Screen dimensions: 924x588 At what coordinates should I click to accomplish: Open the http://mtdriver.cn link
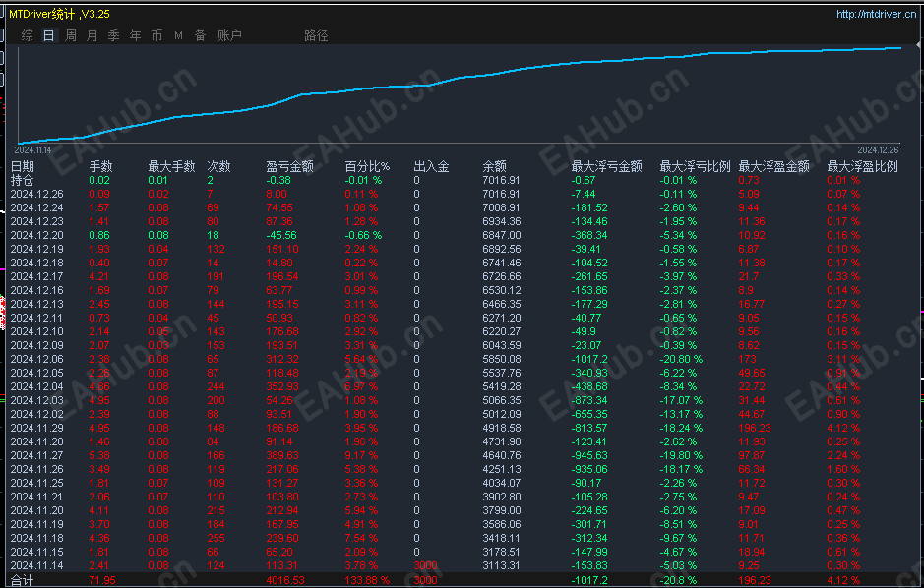coord(876,14)
